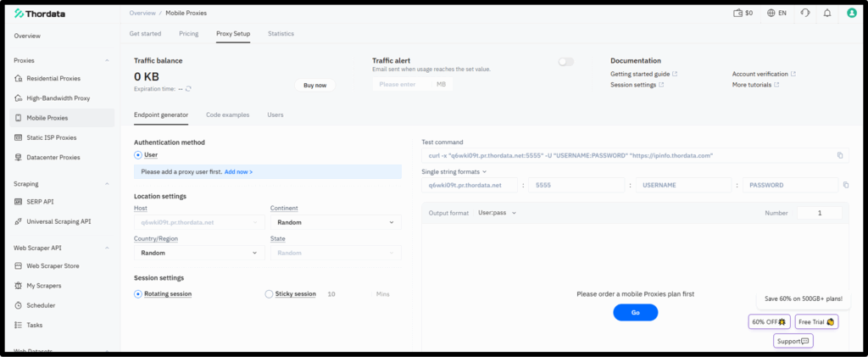Refresh expiration time icon

(x=189, y=88)
